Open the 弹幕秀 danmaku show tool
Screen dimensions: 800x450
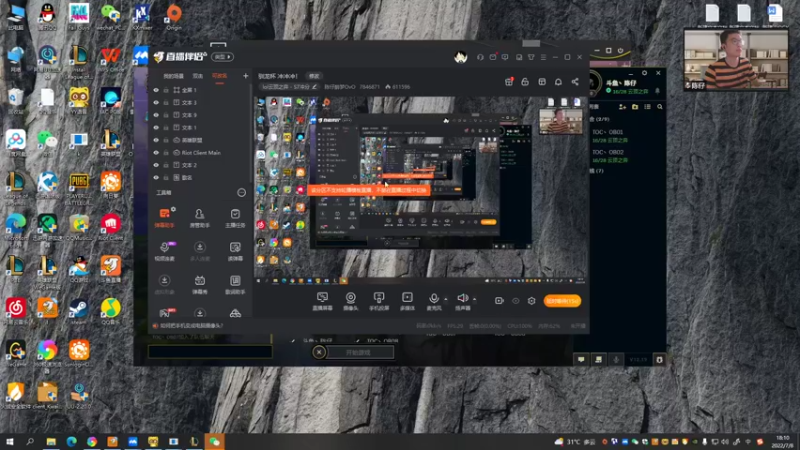coord(199,285)
